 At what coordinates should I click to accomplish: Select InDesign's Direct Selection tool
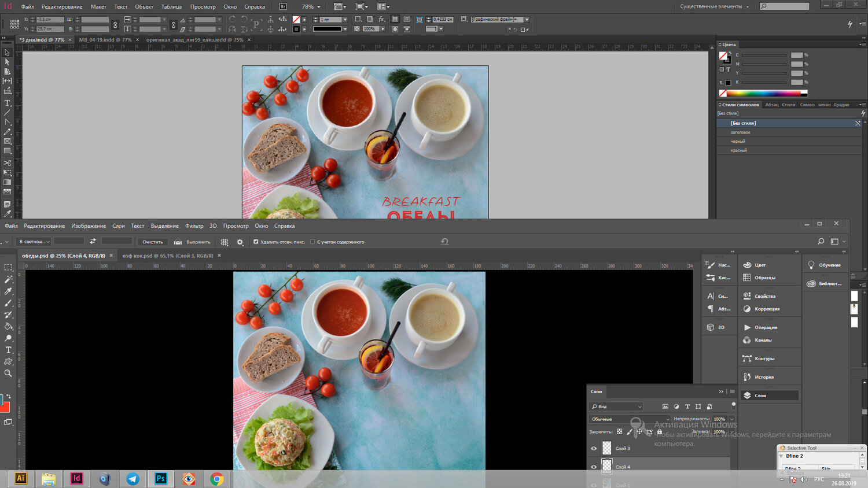pyautogui.click(x=7, y=62)
